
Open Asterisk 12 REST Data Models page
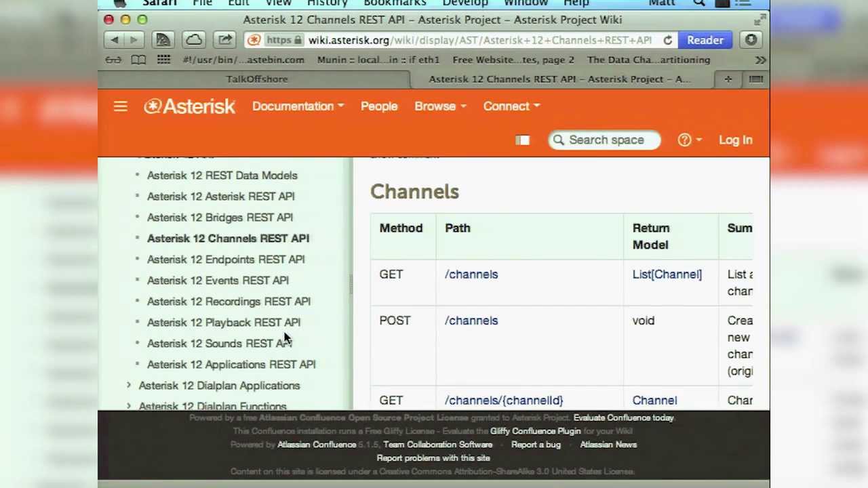coord(222,176)
